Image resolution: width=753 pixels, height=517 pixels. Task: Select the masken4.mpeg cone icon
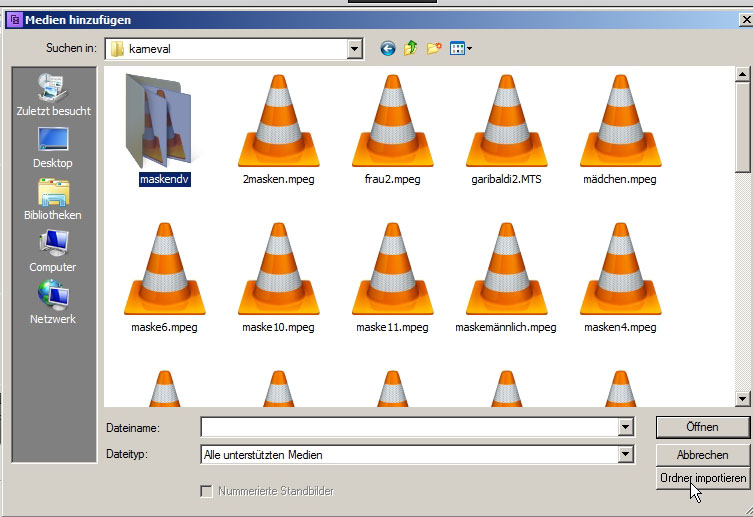click(620, 268)
